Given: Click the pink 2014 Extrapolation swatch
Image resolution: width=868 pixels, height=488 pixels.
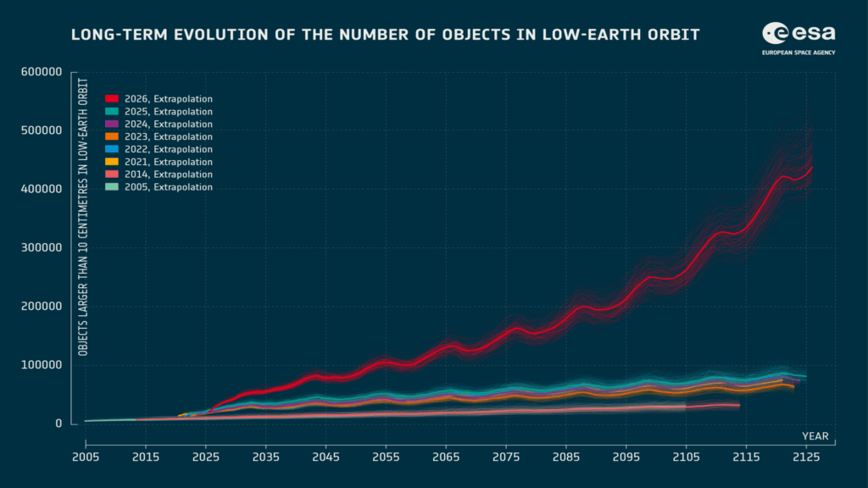Looking at the screenshot, I should (x=112, y=175).
